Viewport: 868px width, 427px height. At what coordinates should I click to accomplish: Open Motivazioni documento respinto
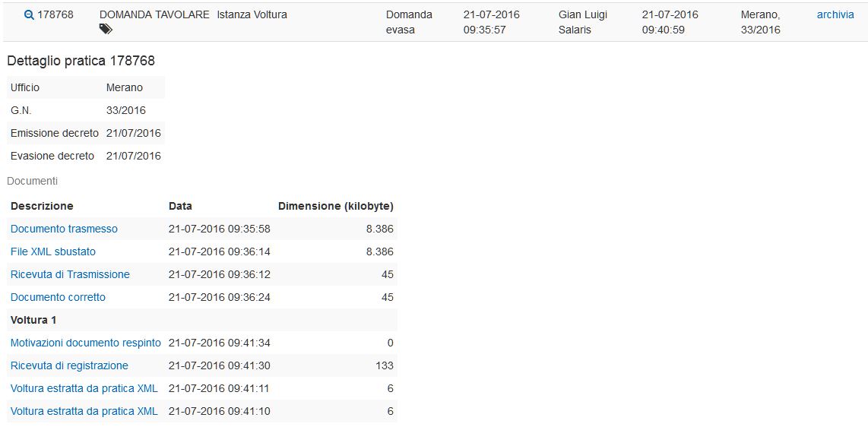pos(86,343)
